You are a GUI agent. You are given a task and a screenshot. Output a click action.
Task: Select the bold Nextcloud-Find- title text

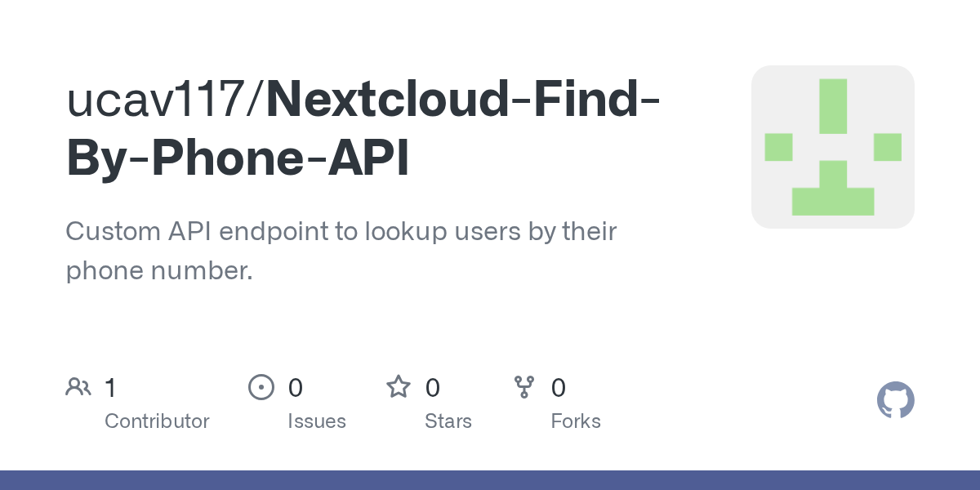[x=463, y=100]
